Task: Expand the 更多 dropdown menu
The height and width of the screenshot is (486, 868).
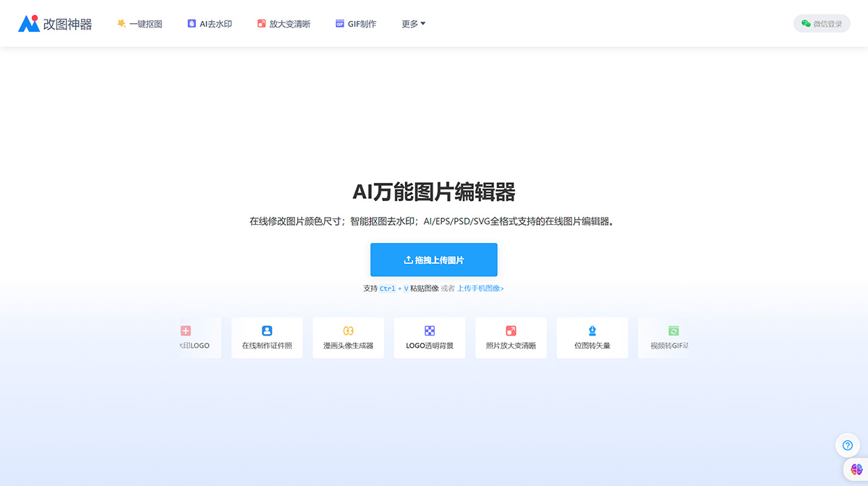Action: pyautogui.click(x=412, y=23)
